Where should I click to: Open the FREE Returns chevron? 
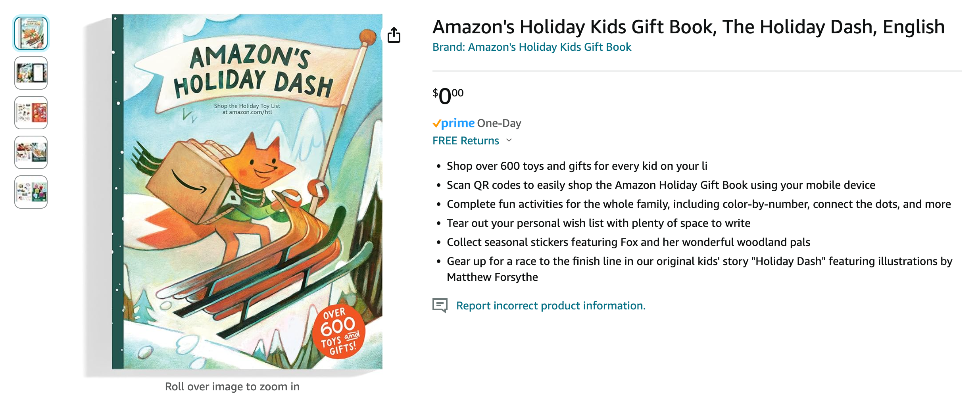tap(509, 140)
